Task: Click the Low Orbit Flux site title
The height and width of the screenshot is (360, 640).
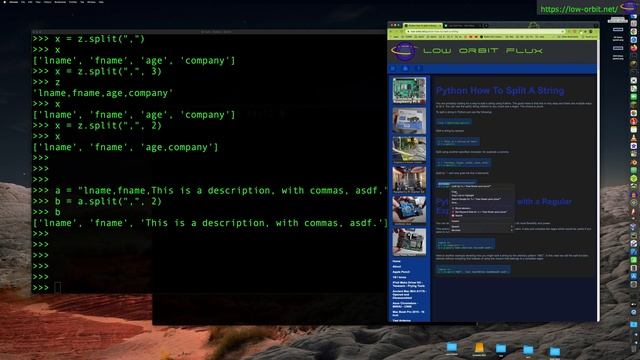Action: pyautogui.click(x=483, y=51)
